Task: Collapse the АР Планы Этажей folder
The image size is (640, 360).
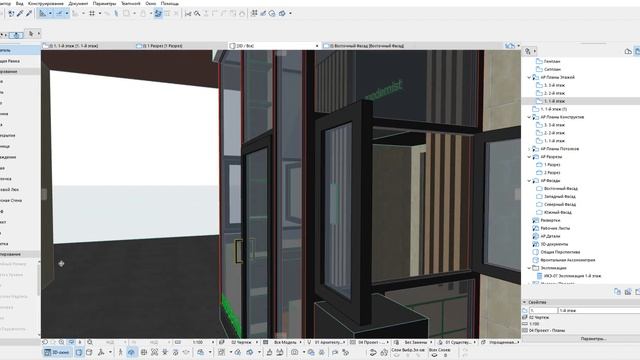Action: [x=529, y=77]
